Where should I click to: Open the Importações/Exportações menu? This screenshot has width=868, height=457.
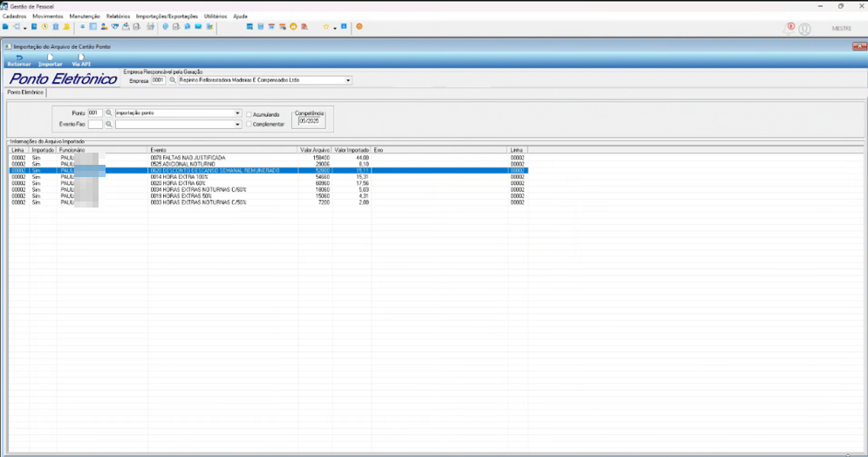coord(167,17)
